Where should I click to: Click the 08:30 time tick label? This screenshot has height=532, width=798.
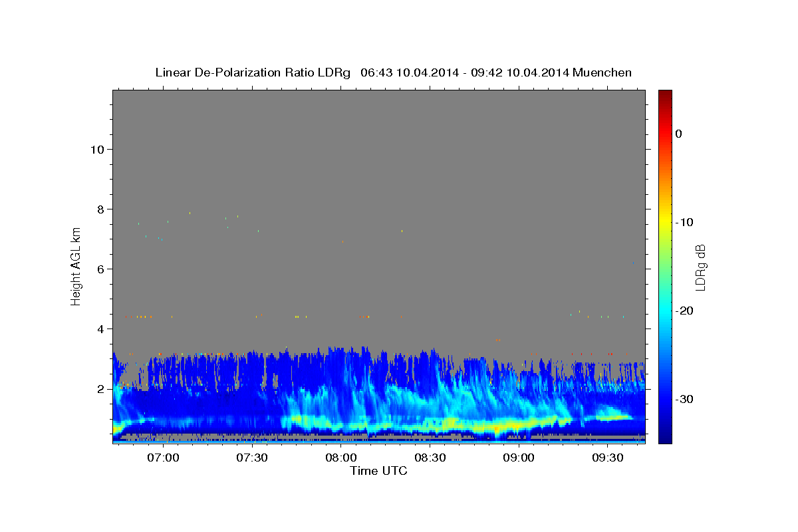[430, 458]
